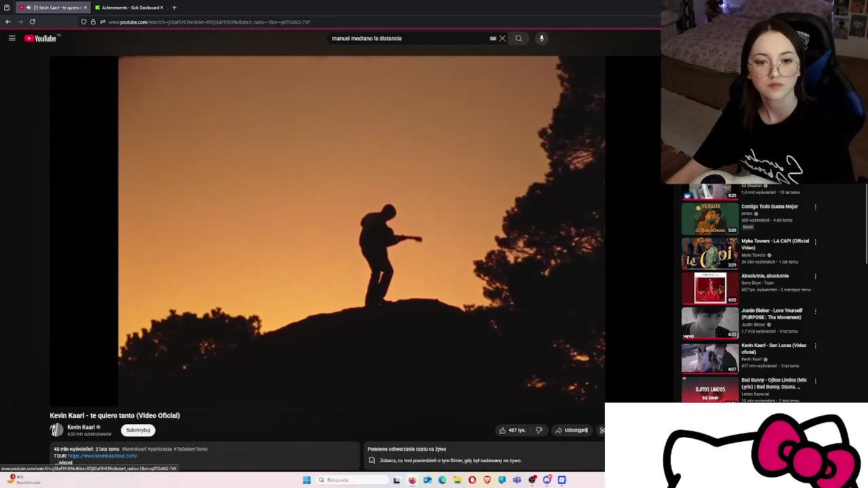Open Microsoft Edge from taskbar
The image size is (868, 488).
click(442, 480)
